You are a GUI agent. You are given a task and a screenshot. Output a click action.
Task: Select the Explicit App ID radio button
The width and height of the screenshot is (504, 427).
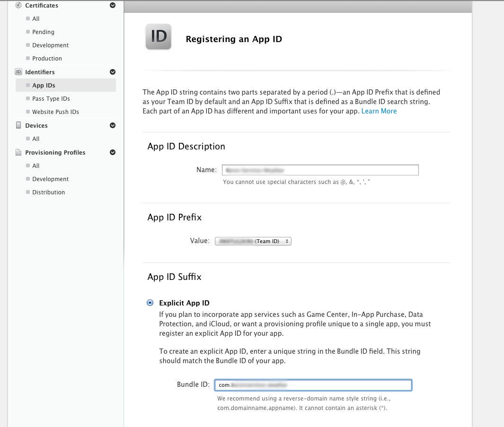(x=150, y=303)
